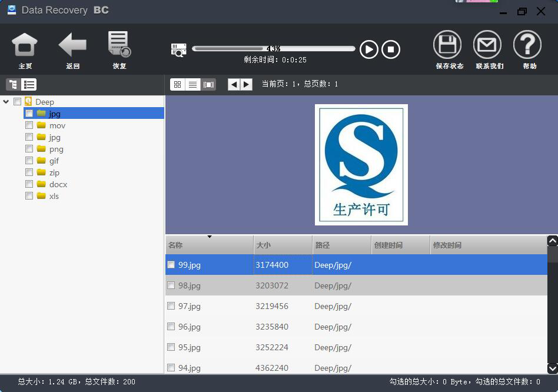Open the second jpg folder in tree

55,137
